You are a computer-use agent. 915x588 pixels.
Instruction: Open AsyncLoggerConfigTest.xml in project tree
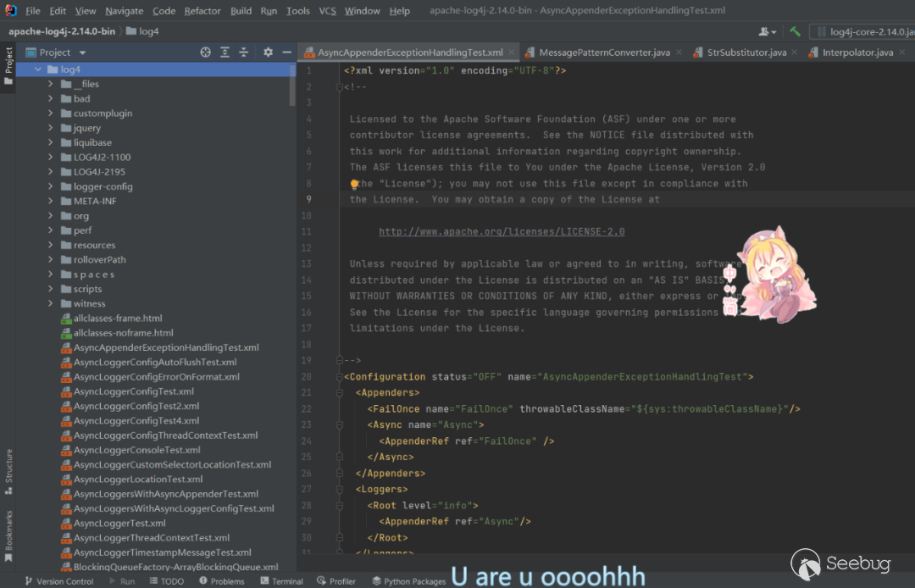[133, 391]
